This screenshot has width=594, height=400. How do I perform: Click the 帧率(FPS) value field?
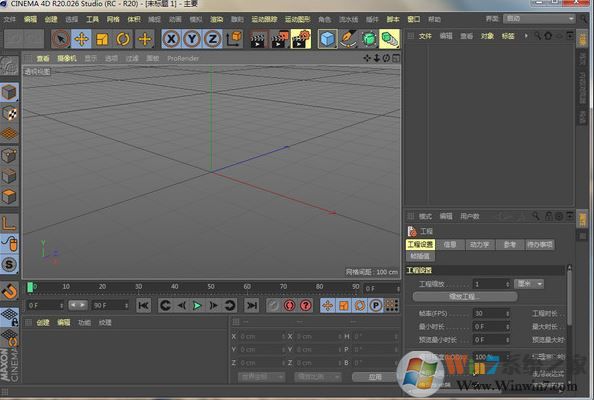(491, 314)
